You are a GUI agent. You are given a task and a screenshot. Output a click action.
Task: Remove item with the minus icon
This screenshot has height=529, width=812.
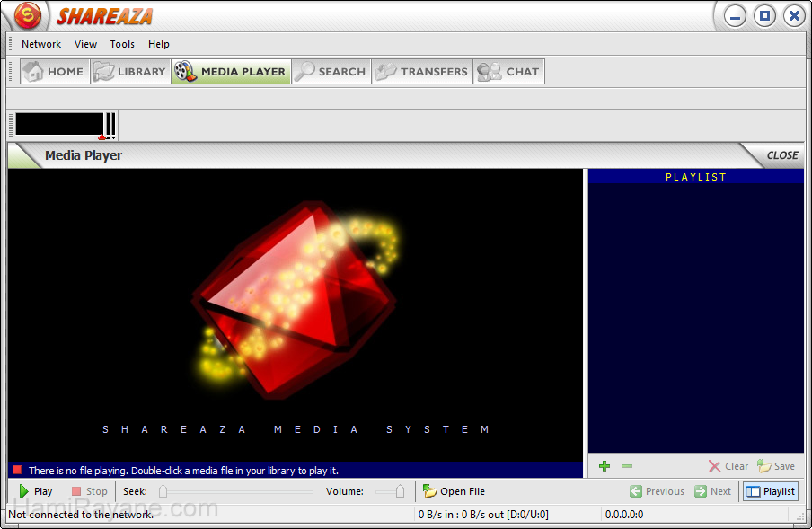(627, 466)
